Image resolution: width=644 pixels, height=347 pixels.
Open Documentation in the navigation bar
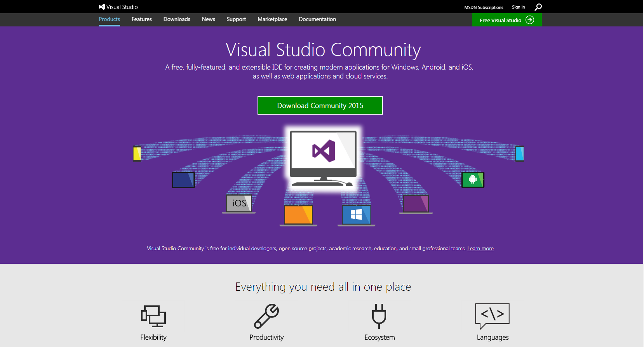(317, 19)
